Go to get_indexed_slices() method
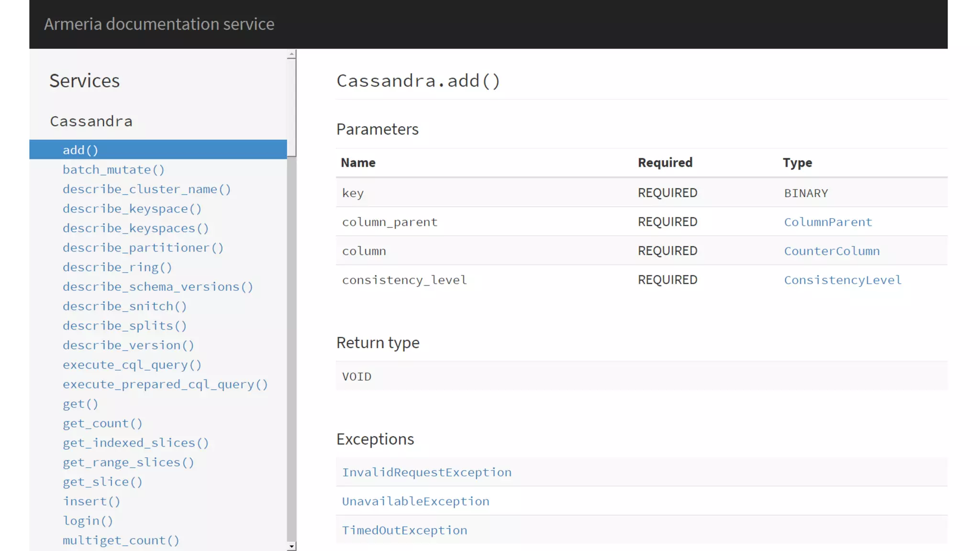 [135, 443]
